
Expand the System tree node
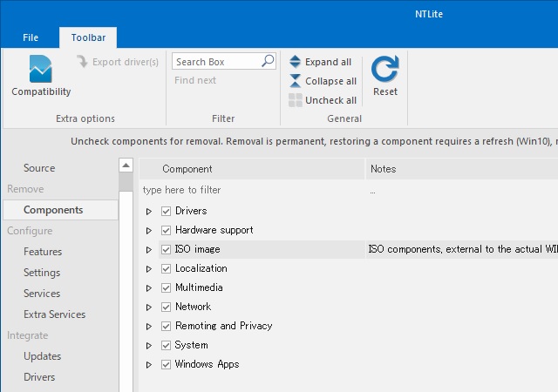click(x=149, y=346)
